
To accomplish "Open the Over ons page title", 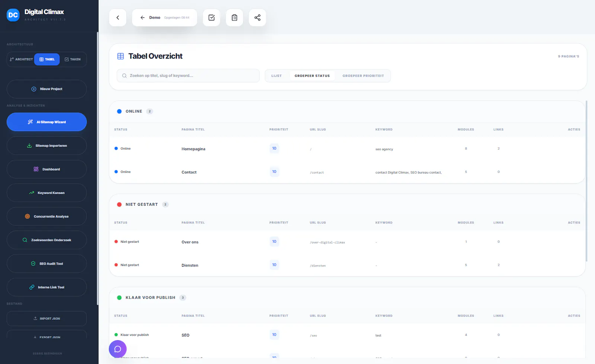I will [190, 242].
